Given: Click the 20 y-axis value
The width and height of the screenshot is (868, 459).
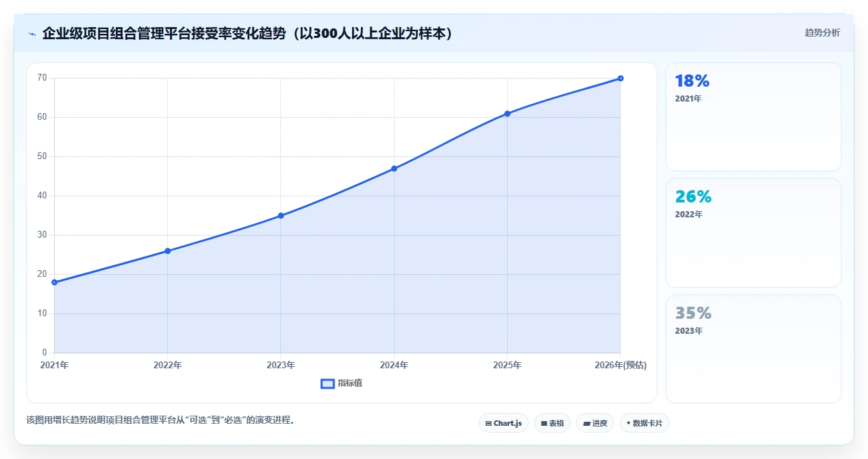Looking at the screenshot, I should (42, 274).
